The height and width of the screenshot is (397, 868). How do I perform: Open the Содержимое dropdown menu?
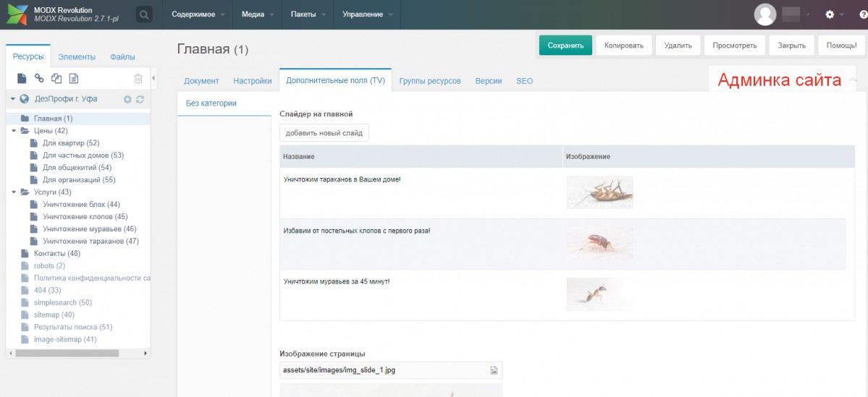tap(198, 14)
